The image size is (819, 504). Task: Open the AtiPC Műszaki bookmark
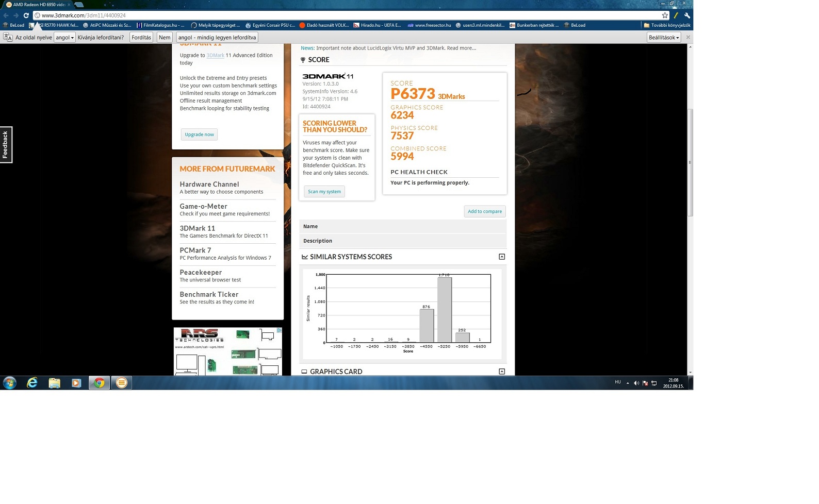[107, 25]
